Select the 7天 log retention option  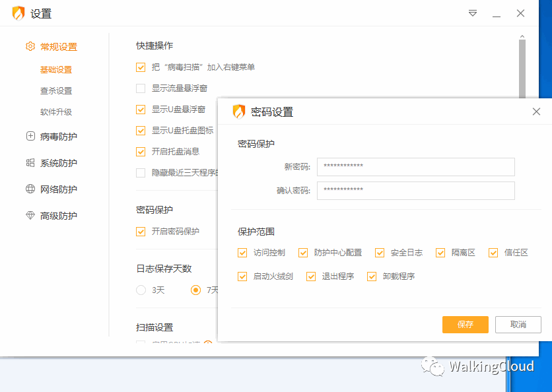click(x=195, y=290)
